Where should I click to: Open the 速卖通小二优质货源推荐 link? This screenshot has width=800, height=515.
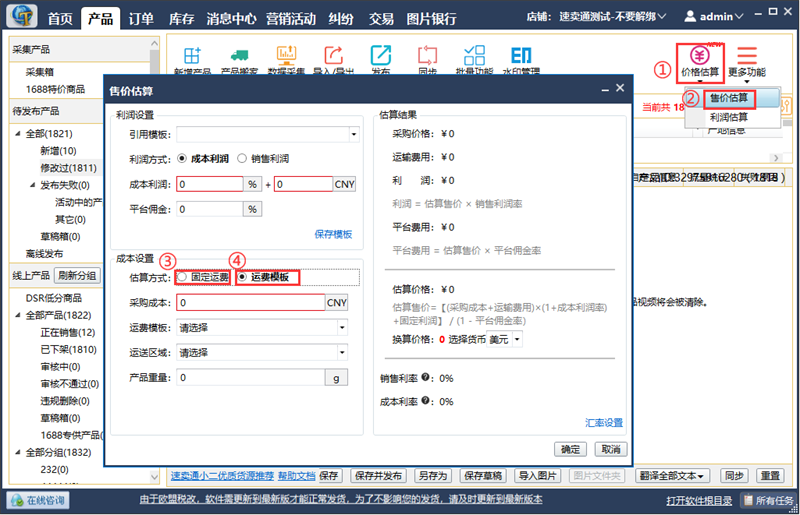pyautogui.click(x=222, y=476)
